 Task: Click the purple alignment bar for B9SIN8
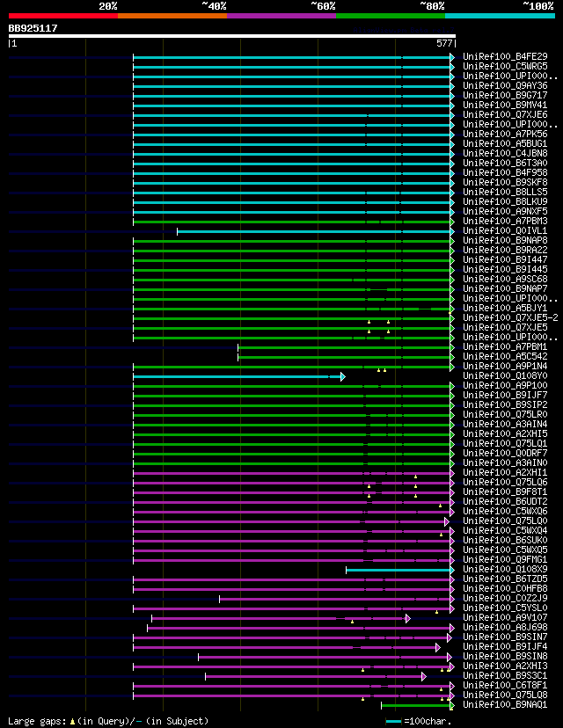[323, 657]
